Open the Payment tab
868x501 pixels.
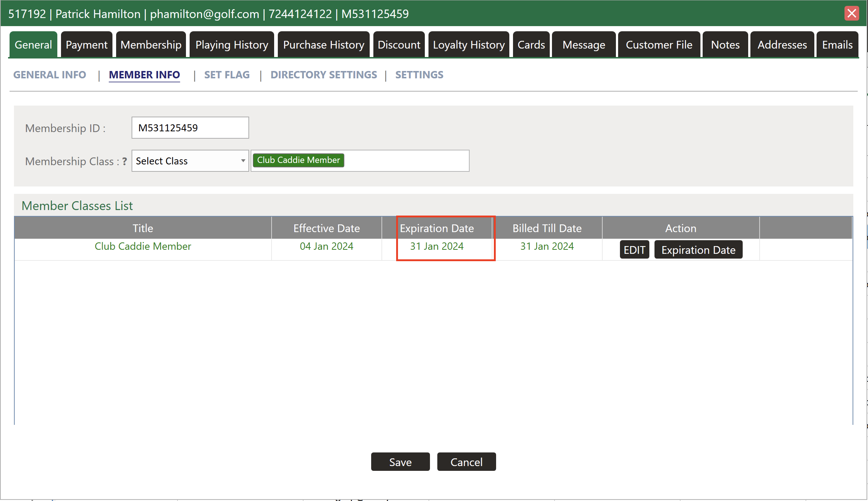(x=86, y=45)
